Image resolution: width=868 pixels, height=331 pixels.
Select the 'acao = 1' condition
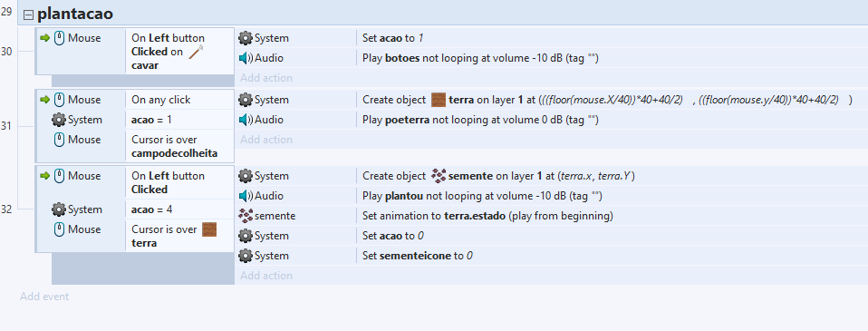click(135, 120)
